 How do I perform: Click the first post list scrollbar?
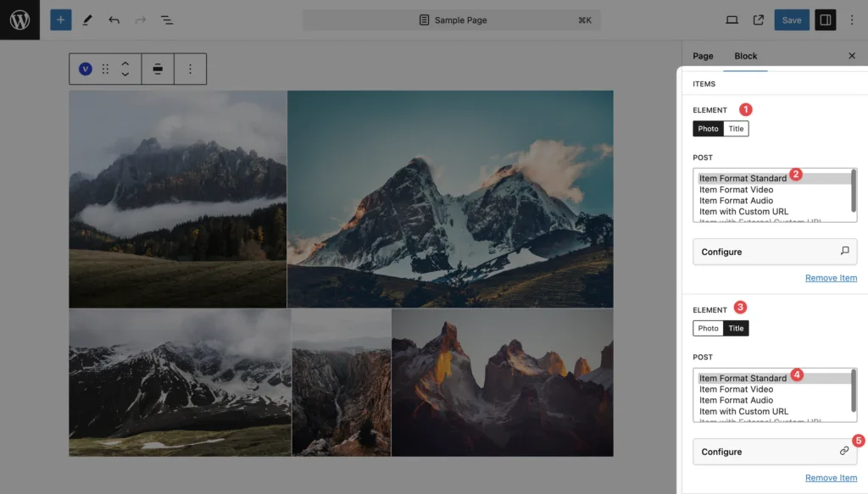(853, 191)
